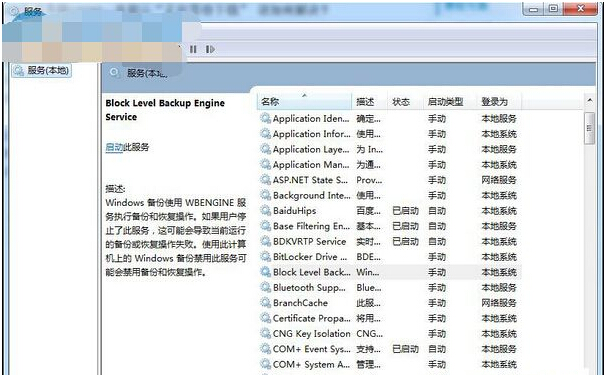
Task: Sort by the 启动类型 column header
Action: (x=450, y=102)
